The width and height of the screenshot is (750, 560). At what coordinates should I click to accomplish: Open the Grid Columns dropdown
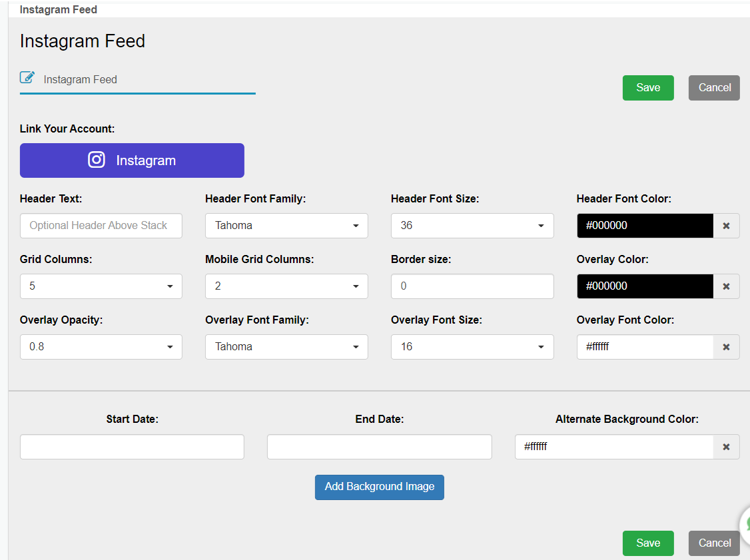pyautogui.click(x=101, y=286)
